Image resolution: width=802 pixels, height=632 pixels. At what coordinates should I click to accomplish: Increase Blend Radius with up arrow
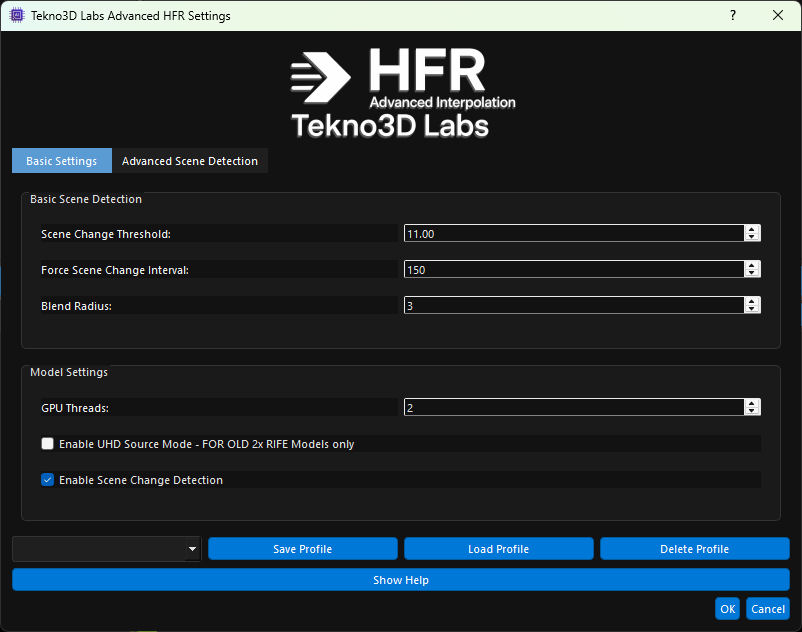pos(752,301)
